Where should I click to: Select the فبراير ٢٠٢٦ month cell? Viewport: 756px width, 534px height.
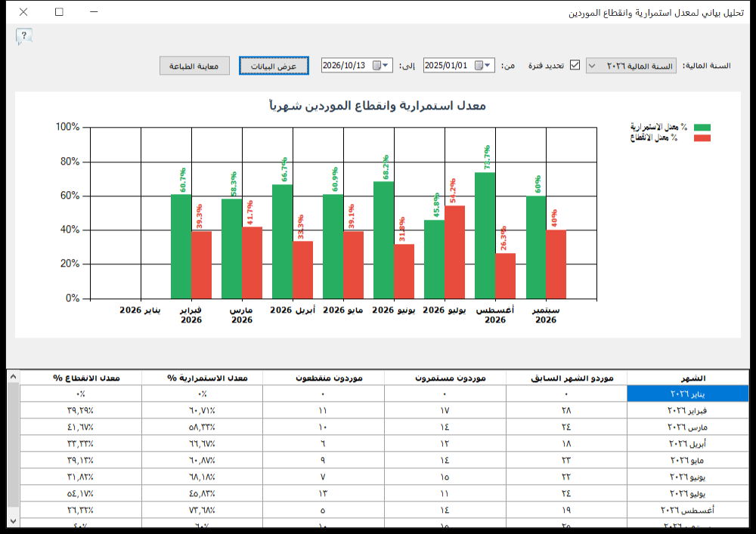(x=687, y=410)
